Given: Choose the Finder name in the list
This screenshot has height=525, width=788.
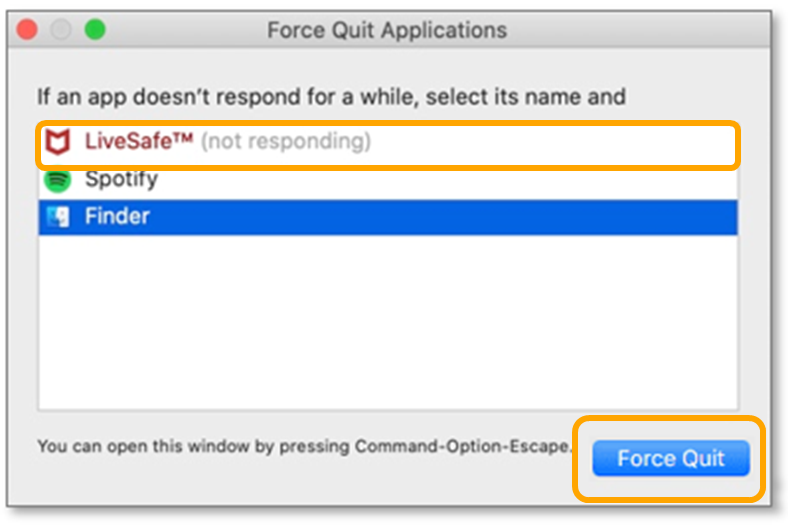Looking at the screenshot, I should (117, 216).
